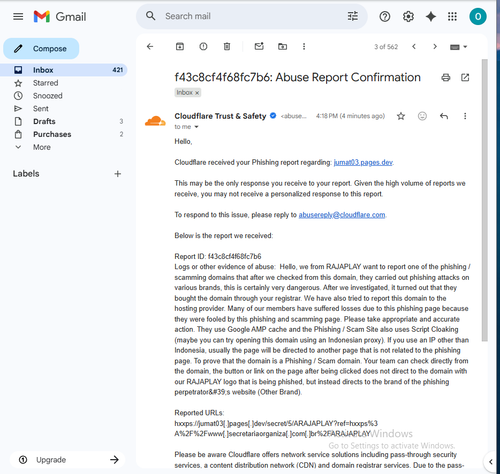Show the side panel arrow
The height and width of the screenshot is (474, 500).
(x=490, y=461)
